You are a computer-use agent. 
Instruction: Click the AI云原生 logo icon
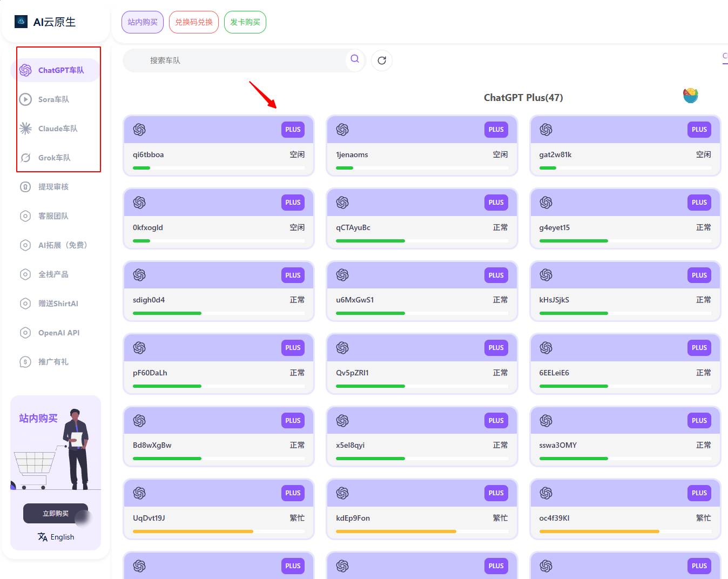[x=21, y=22]
